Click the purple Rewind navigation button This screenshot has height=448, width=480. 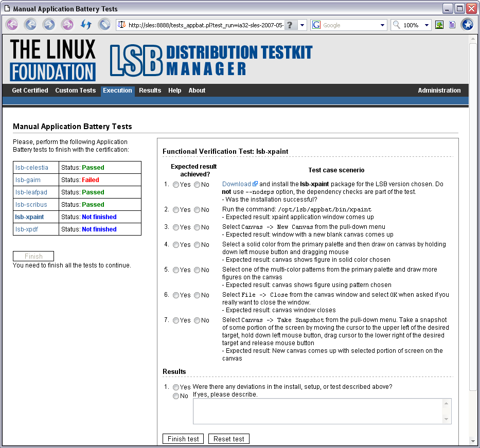point(12,25)
